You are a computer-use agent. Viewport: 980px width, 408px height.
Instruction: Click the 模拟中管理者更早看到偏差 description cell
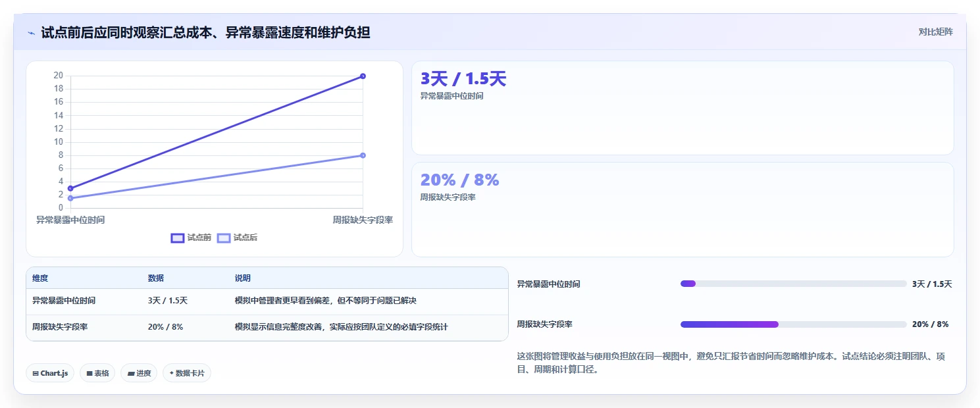(x=326, y=301)
